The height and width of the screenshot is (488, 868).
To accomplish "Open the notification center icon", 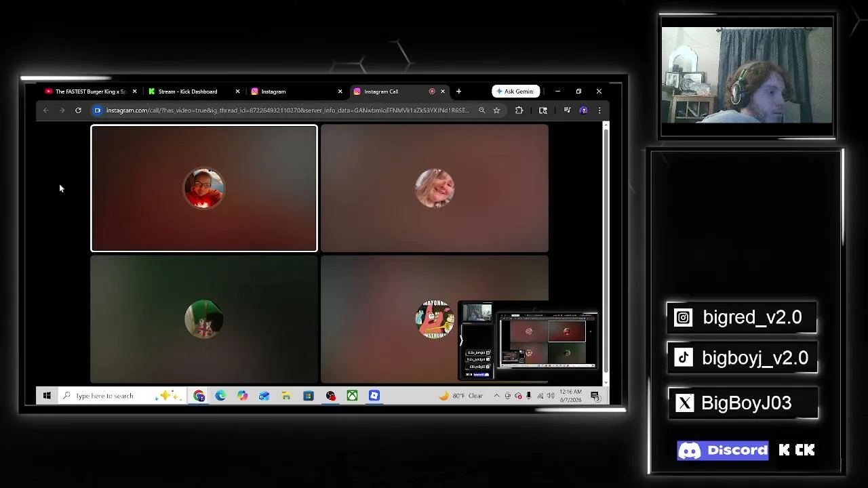I will (x=595, y=396).
